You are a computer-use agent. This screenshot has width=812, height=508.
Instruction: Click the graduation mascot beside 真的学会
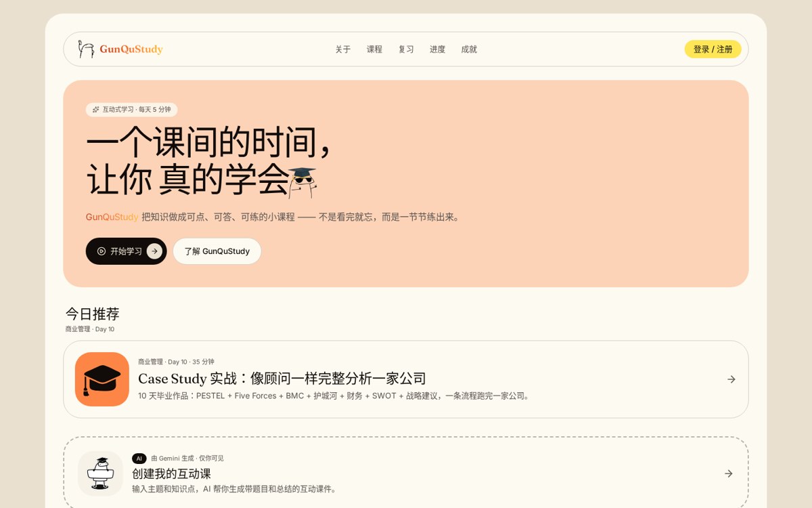tap(302, 182)
